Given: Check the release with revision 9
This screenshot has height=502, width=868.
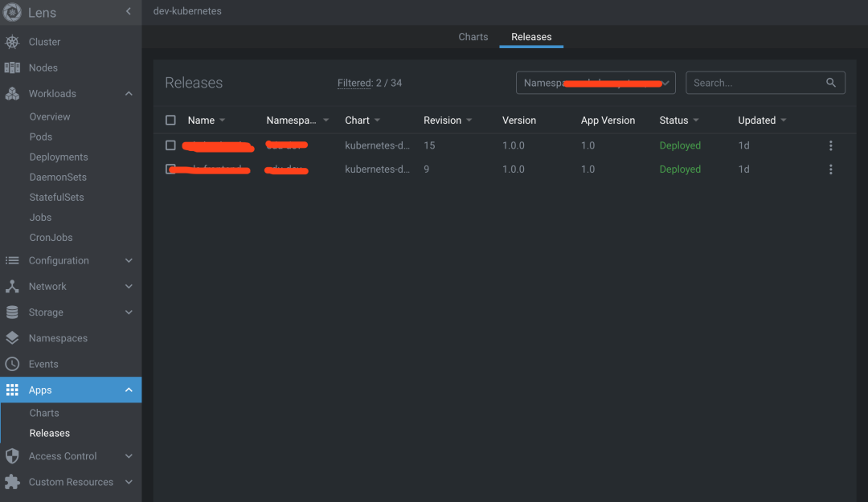Looking at the screenshot, I should click(170, 169).
